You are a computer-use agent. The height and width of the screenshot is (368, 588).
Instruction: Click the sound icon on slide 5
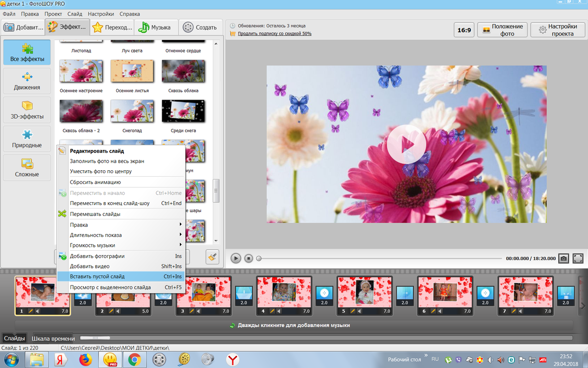pyautogui.click(x=359, y=311)
